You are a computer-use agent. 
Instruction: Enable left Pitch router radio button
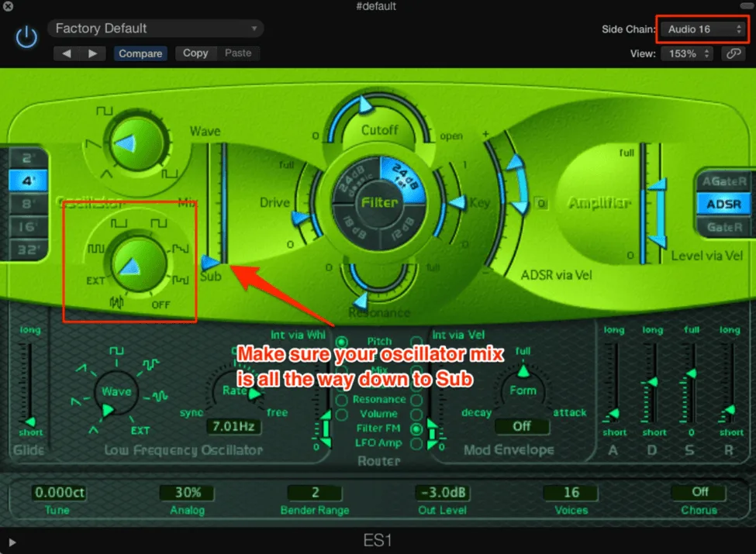click(x=341, y=342)
